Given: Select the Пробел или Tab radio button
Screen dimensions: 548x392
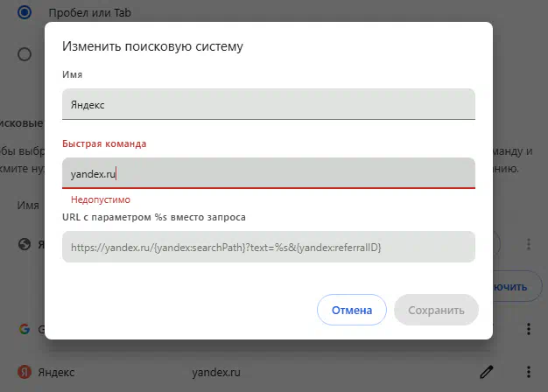Looking at the screenshot, I should [25, 12].
